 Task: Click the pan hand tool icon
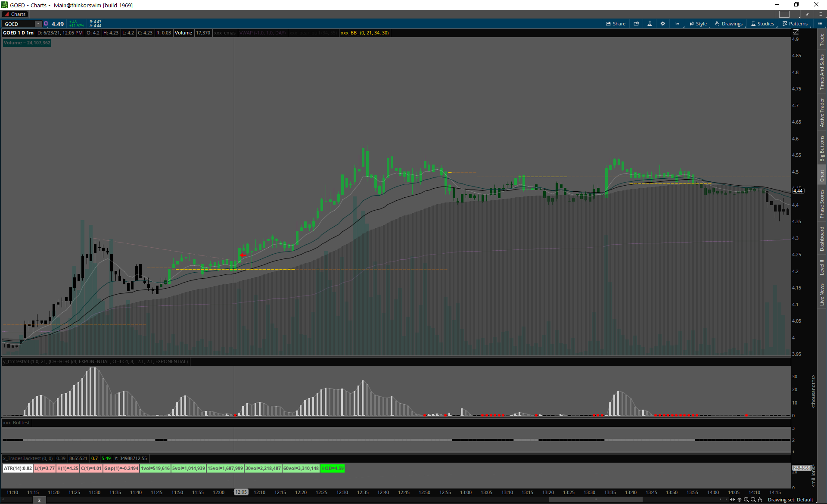pos(760,500)
